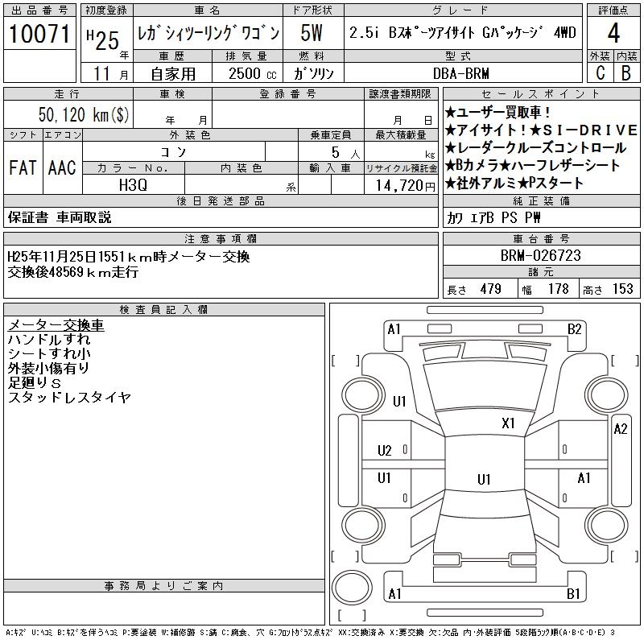Screen dimensions: 644x644
Task: Click ★レーダークルーズコントロール line
Action: click(x=535, y=148)
